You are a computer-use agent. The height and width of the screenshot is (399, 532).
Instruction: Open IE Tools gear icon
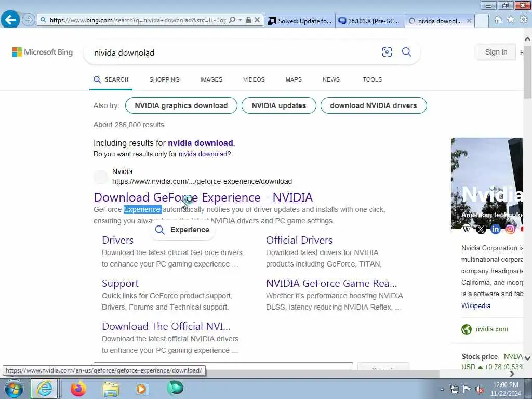tap(524, 20)
